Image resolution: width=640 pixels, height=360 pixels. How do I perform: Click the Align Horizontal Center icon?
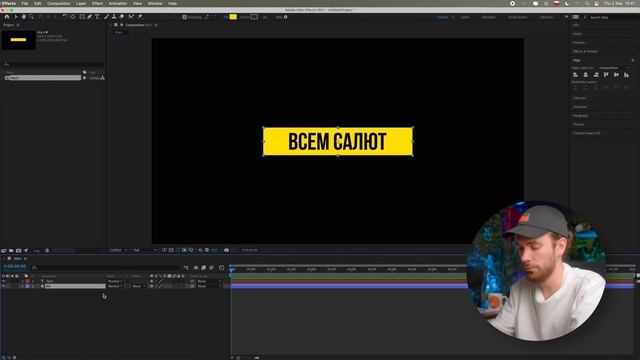(586, 75)
